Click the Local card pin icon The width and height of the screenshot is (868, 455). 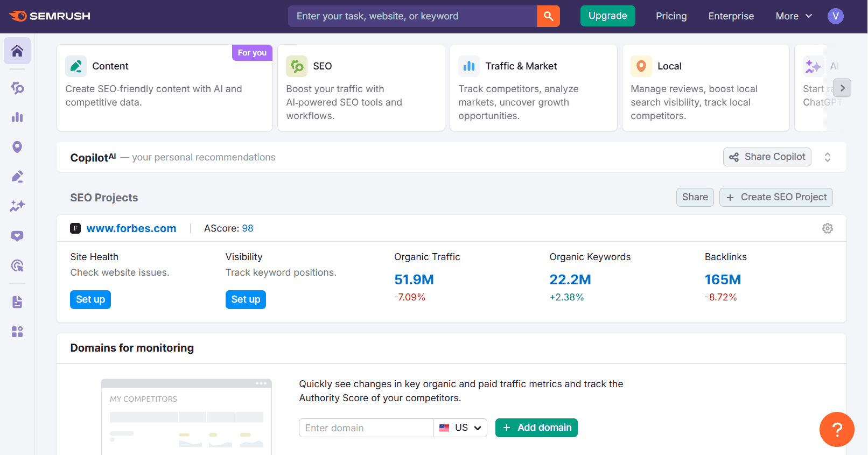pyautogui.click(x=641, y=66)
